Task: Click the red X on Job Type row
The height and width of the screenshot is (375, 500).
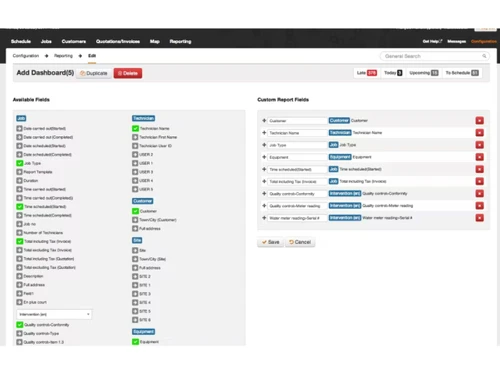Action: click(x=479, y=145)
